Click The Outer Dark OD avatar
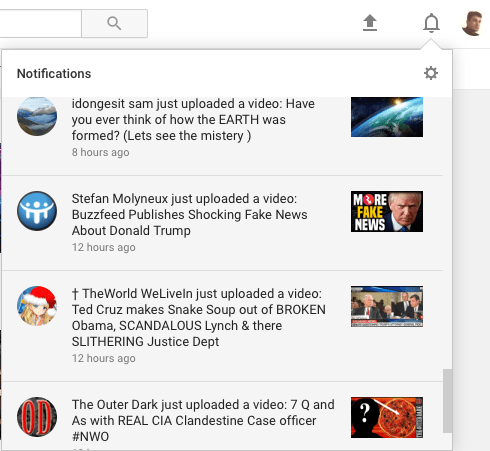This screenshot has height=451, width=490. (x=37, y=417)
